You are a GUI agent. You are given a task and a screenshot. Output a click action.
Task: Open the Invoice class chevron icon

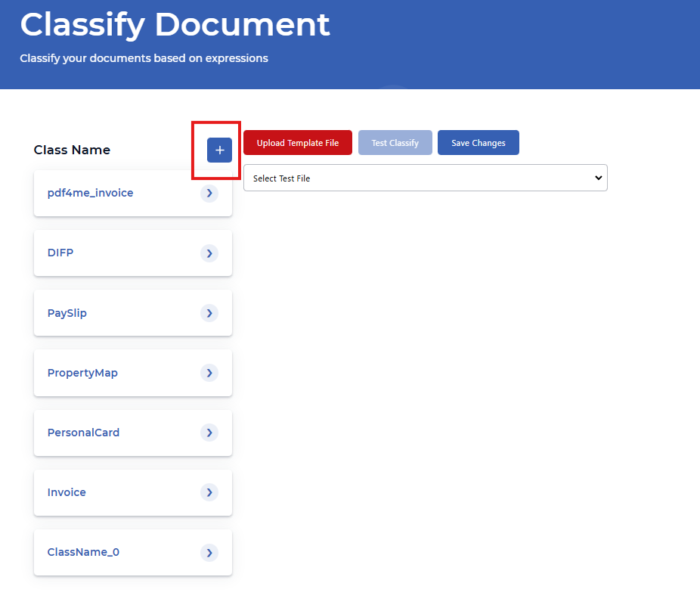209,492
